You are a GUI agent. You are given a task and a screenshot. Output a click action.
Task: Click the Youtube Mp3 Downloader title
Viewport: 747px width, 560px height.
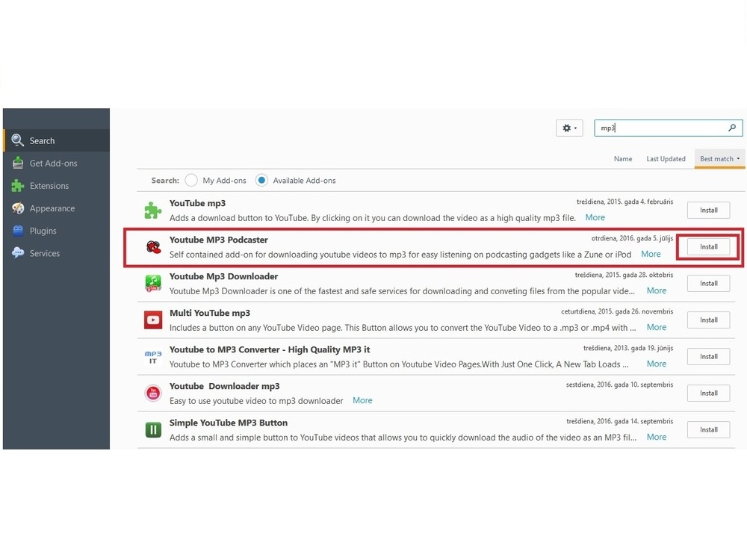224,277
